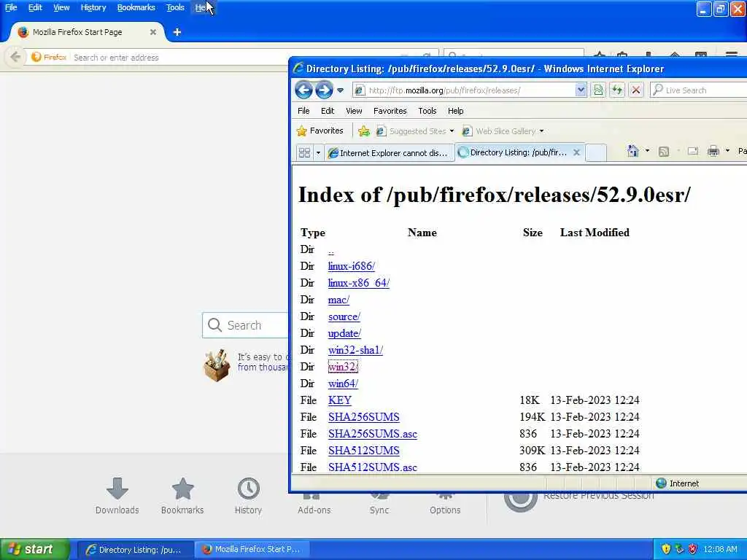Switch to Directory Listing taskbar button
This screenshot has height=560, width=747.
point(135,550)
